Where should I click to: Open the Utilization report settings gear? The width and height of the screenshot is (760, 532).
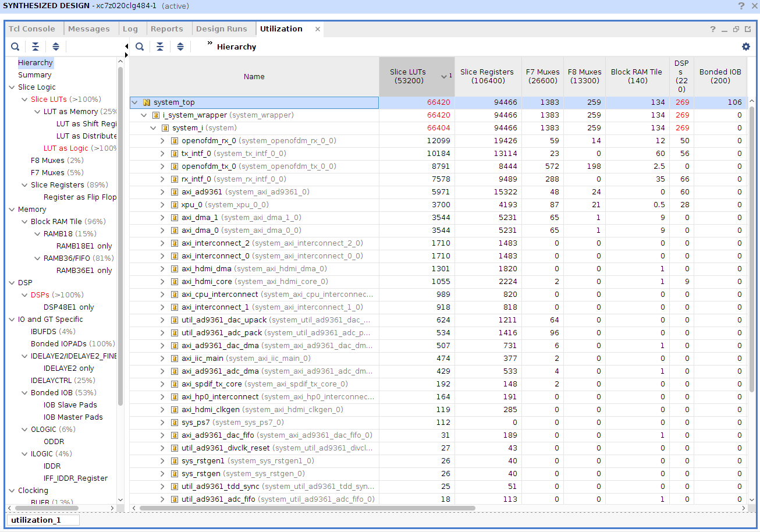click(746, 47)
